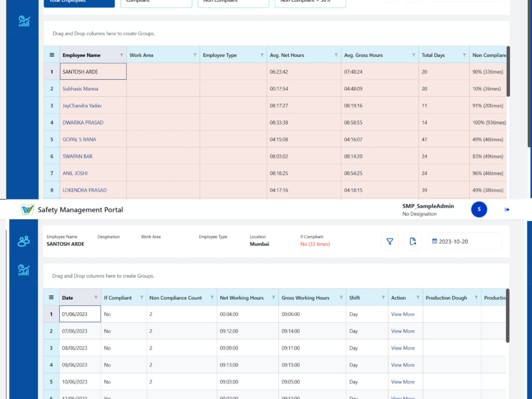This screenshot has width=532, height=399.
Task: Select the employees icon in the left sidebar
Action: click(23, 240)
